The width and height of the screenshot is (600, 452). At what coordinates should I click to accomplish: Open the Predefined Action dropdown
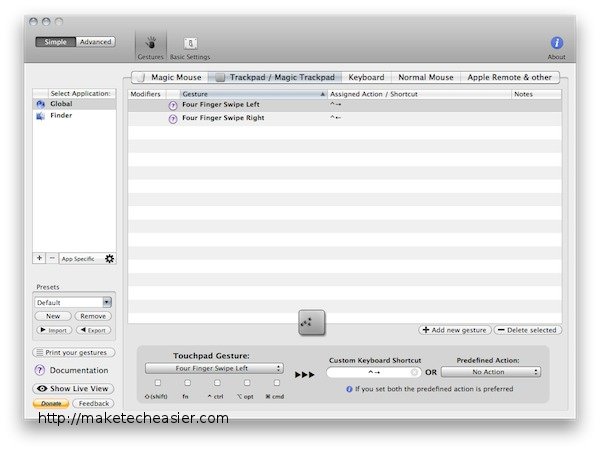point(491,372)
